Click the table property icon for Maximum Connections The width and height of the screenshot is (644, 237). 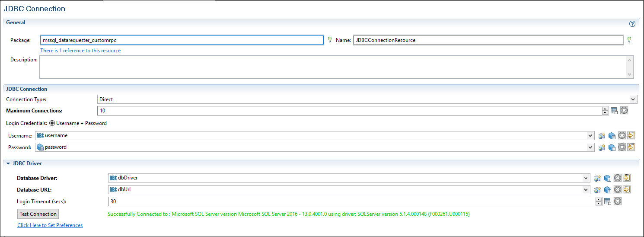[x=614, y=111]
